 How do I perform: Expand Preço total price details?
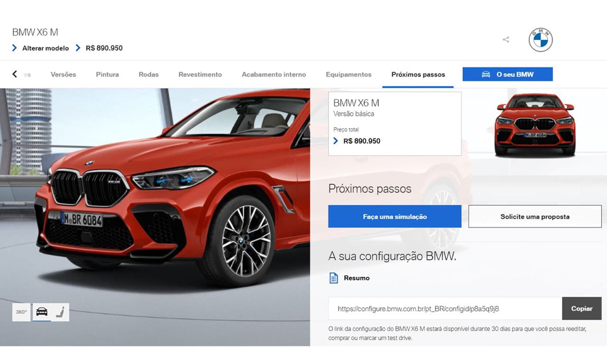[336, 141]
